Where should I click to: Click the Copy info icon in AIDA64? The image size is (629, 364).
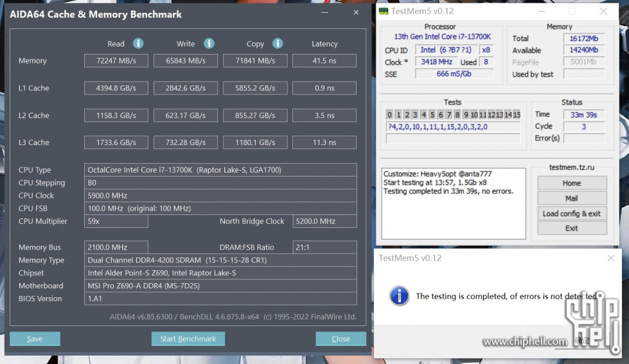coord(278,43)
